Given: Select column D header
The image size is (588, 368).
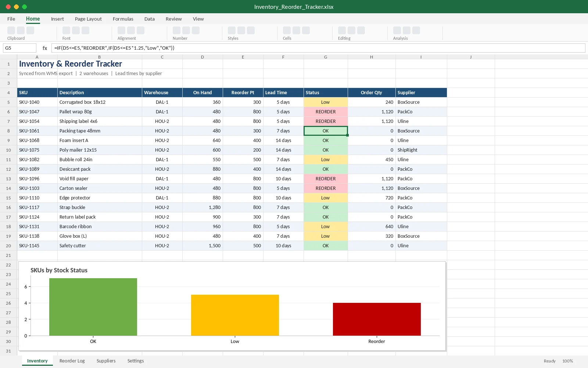Looking at the screenshot, I should 202,57.
